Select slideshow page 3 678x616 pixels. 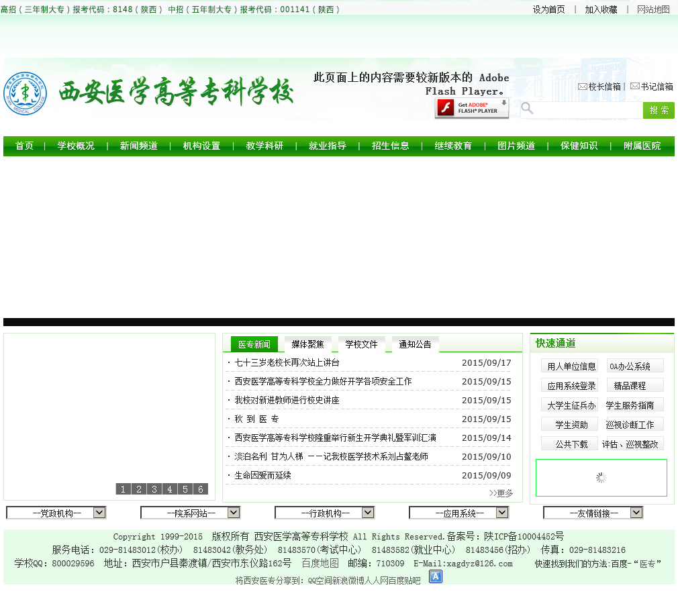point(154,489)
